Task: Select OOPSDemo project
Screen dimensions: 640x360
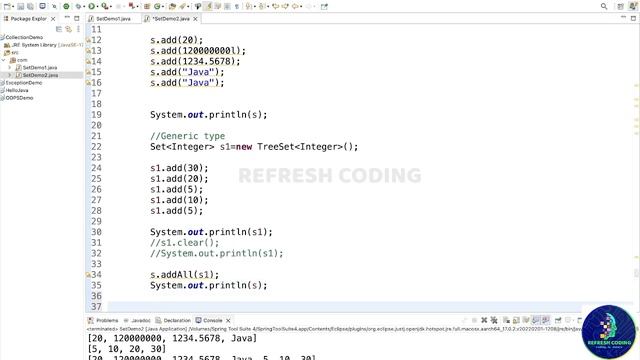Action: [x=19, y=98]
